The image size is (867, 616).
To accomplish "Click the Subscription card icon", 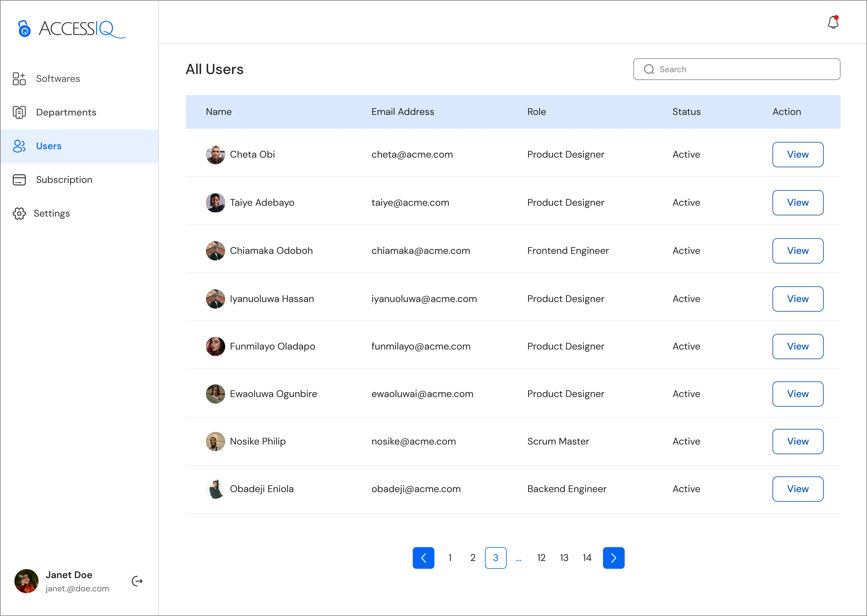I will pos(19,180).
